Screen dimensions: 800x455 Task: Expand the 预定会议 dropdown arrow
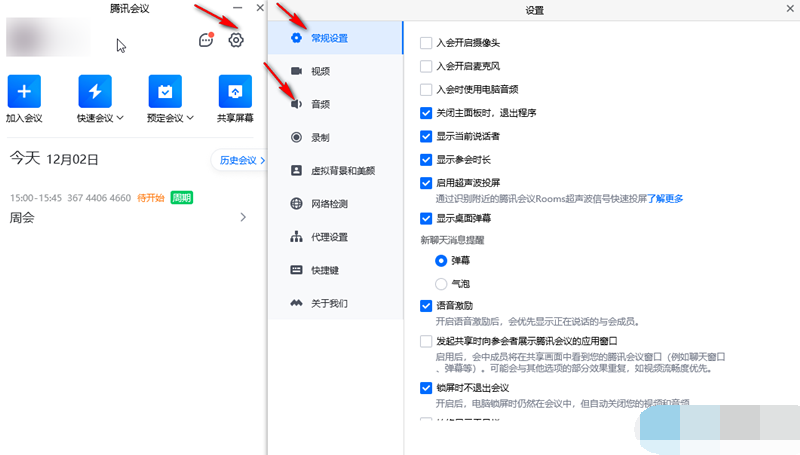tap(191, 119)
